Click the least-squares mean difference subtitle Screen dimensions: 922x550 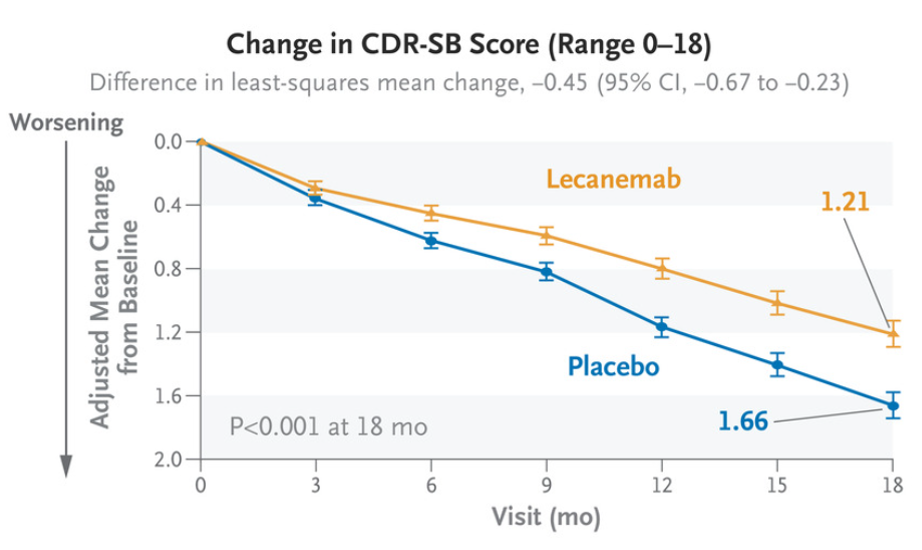(x=469, y=82)
